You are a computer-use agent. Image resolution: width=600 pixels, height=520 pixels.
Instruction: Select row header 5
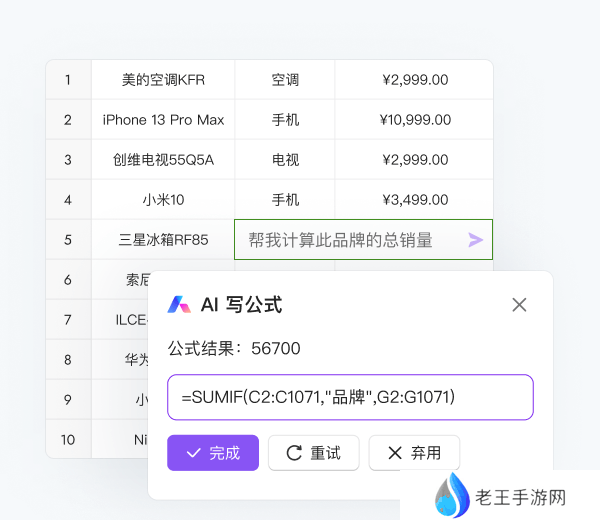point(68,240)
